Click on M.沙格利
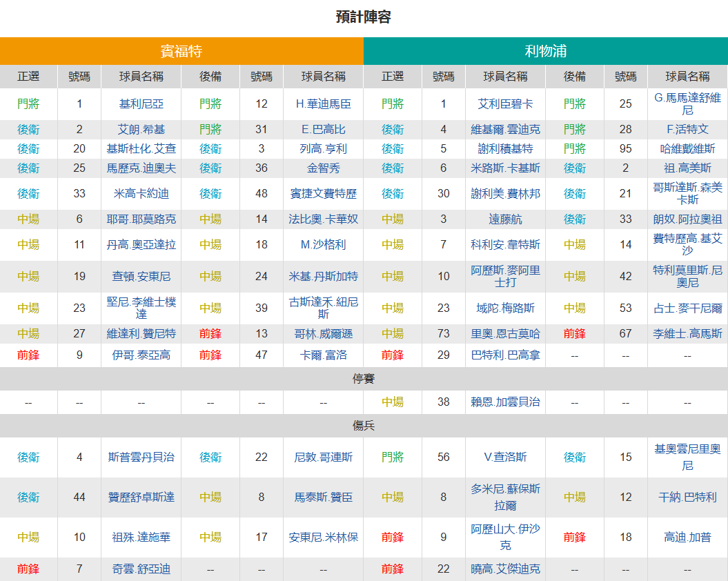This screenshot has width=728, height=581. point(324,245)
